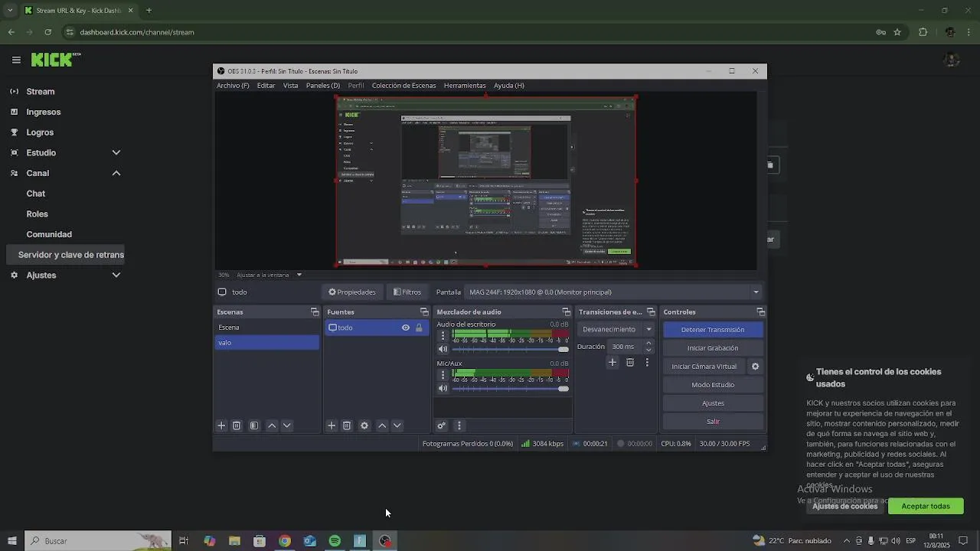Open Task View on the taskbar
Viewport: 980px width, 551px height.
coord(184,541)
